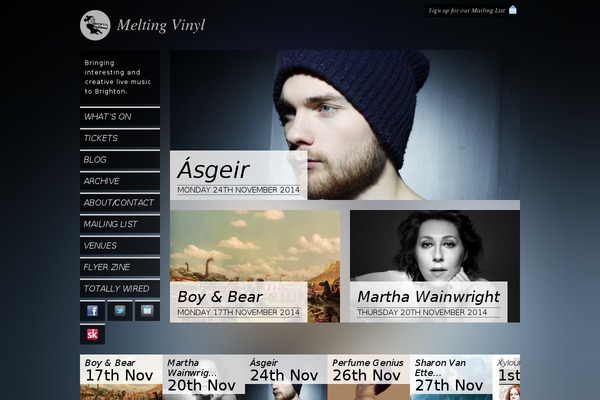Screen dimensions: 600x400
Task: Open the What's On menu item
Action: (x=120, y=117)
